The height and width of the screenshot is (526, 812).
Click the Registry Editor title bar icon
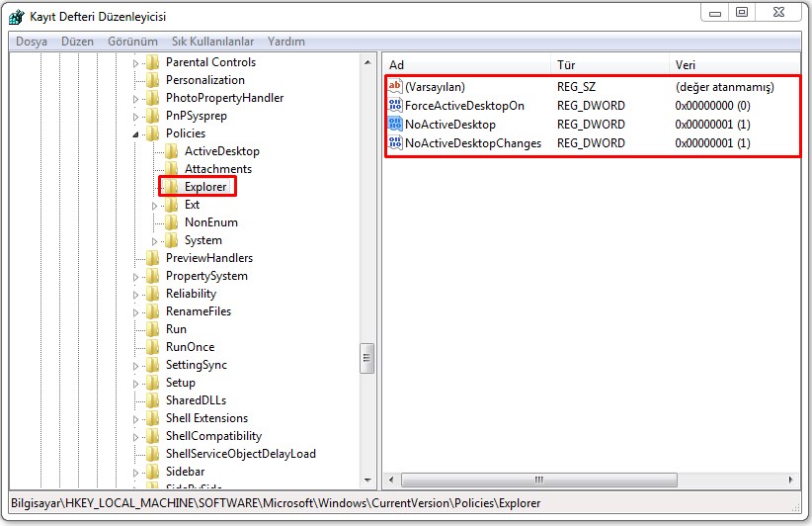pos(16,17)
